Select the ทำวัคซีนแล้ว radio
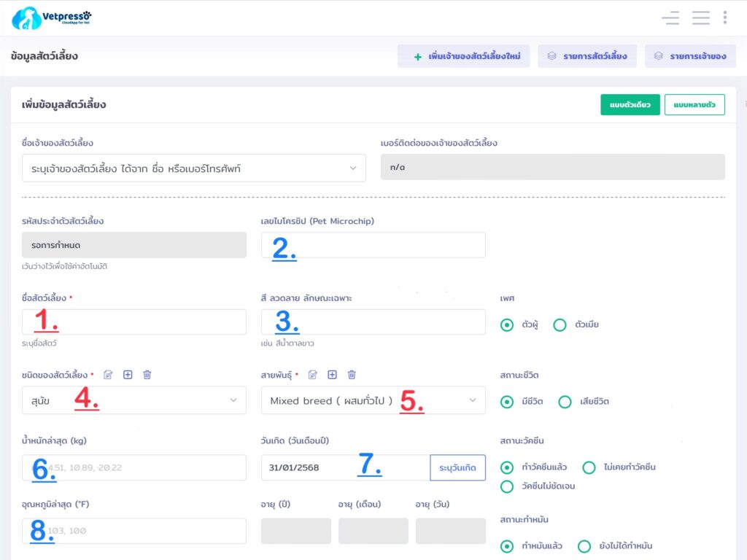747x560 pixels. pyautogui.click(x=507, y=467)
